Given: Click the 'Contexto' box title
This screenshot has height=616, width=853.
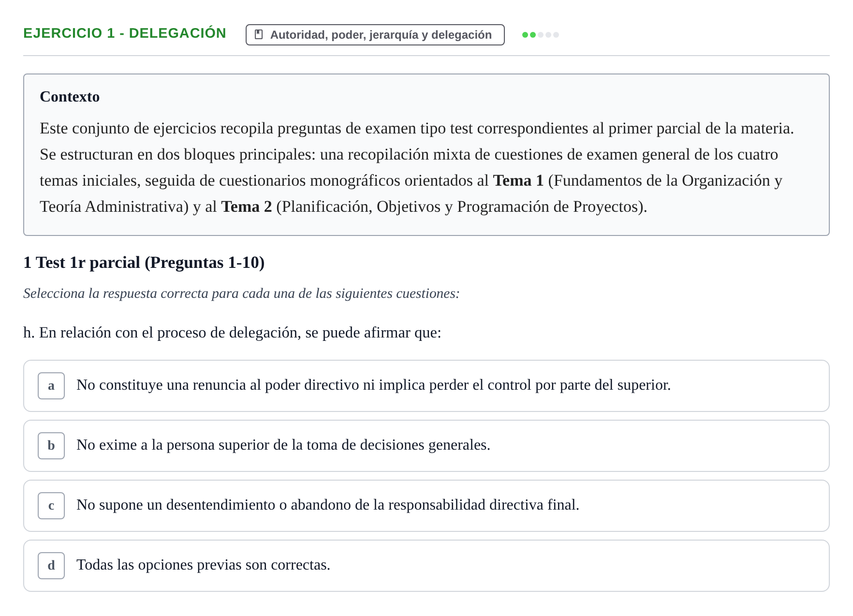Looking at the screenshot, I should tap(70, 97).
